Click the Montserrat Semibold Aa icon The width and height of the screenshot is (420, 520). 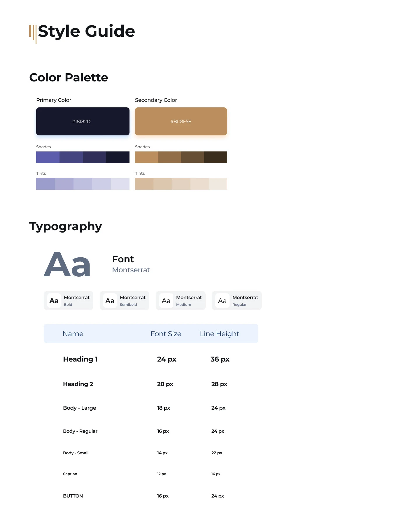pyautogui.click(x=110, y=301)
